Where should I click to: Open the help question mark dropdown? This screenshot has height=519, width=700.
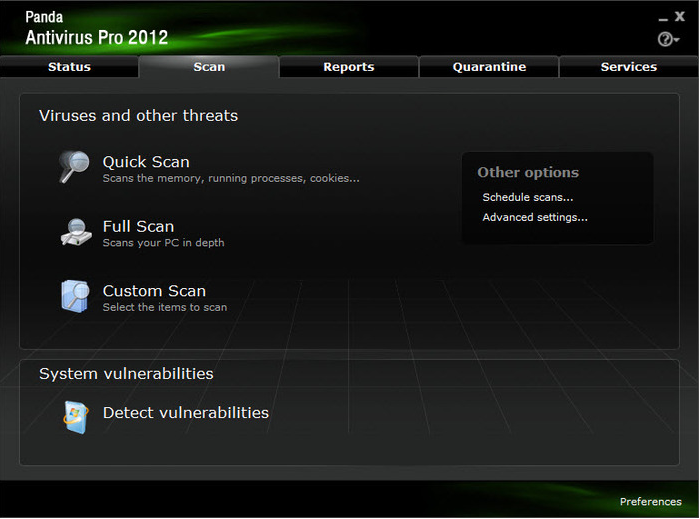point(668,39)
